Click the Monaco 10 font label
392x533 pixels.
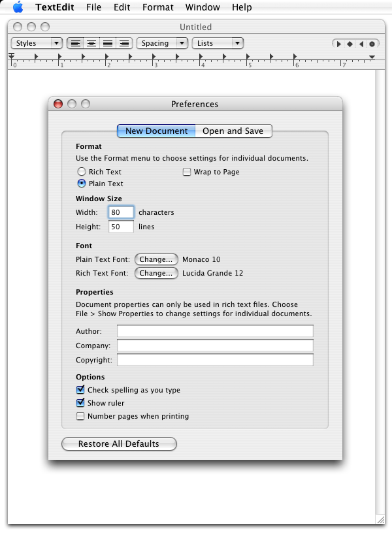(201, 259)
